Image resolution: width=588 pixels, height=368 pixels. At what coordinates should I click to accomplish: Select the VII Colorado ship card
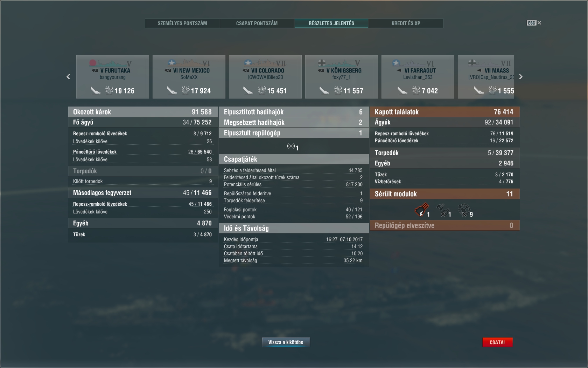265,77
